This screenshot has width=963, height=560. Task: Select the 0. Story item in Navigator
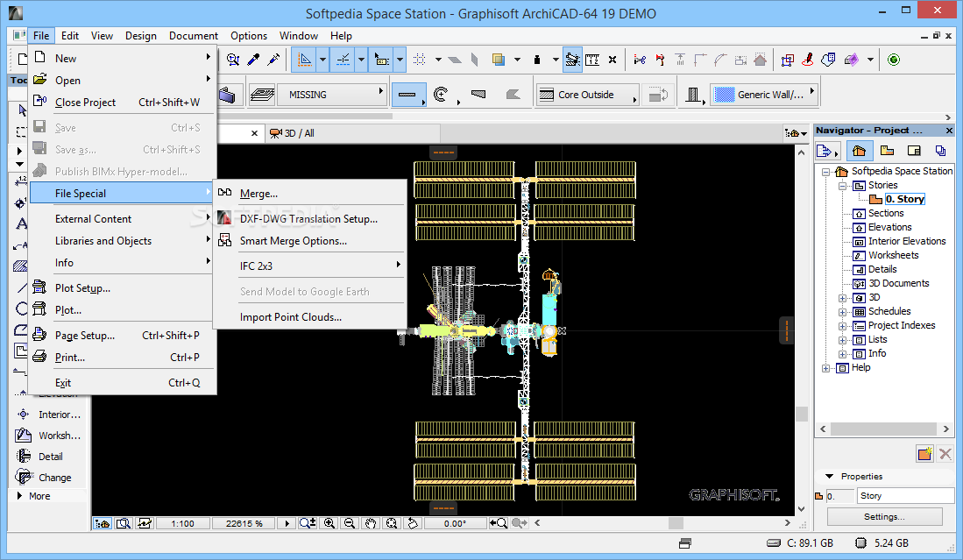[x=904, y=199]
